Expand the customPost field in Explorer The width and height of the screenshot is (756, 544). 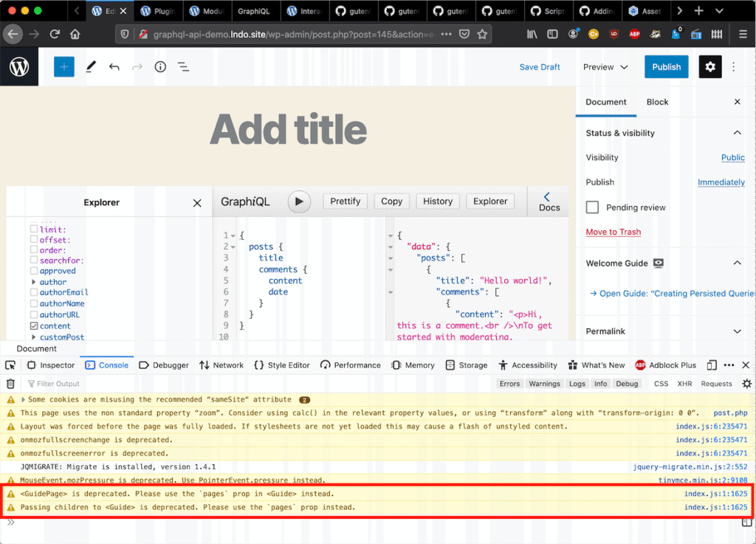coord(34,337)
